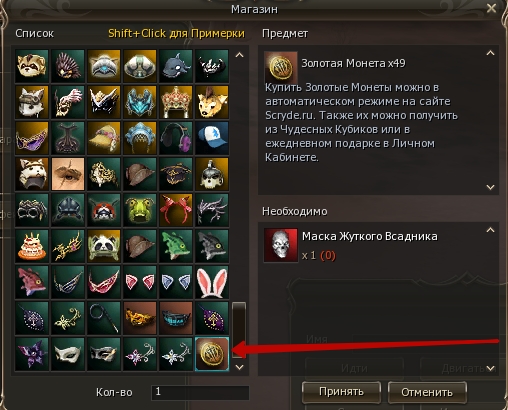Screen dimensions: 508x410
Task: Pick the white bunny ears item
Action: coord(212,282)
